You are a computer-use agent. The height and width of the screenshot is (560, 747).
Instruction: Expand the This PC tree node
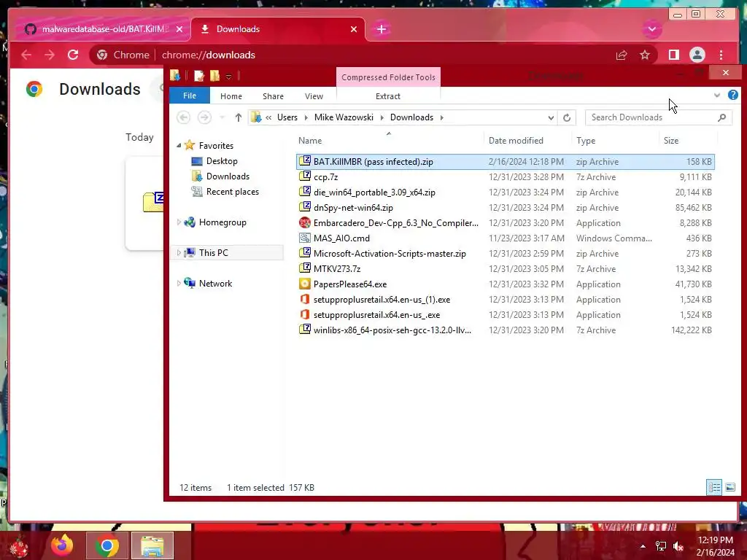(179, 253)
